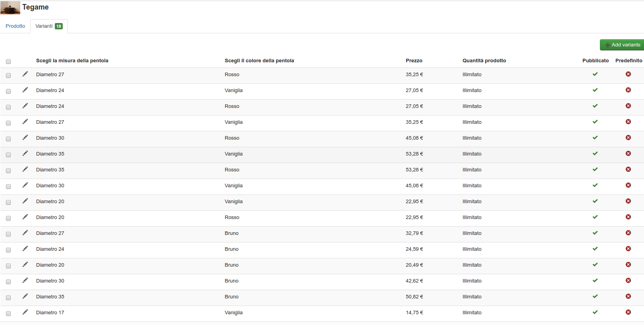Screen dimensions: 644x325
Task: Sort by Prezzo column header
Action: tap(414, 61)
